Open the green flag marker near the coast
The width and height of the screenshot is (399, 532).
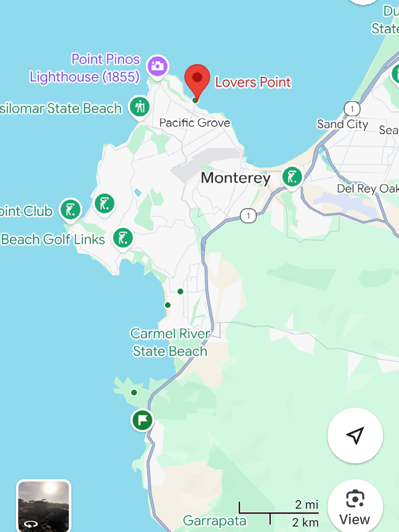point(142,420)
